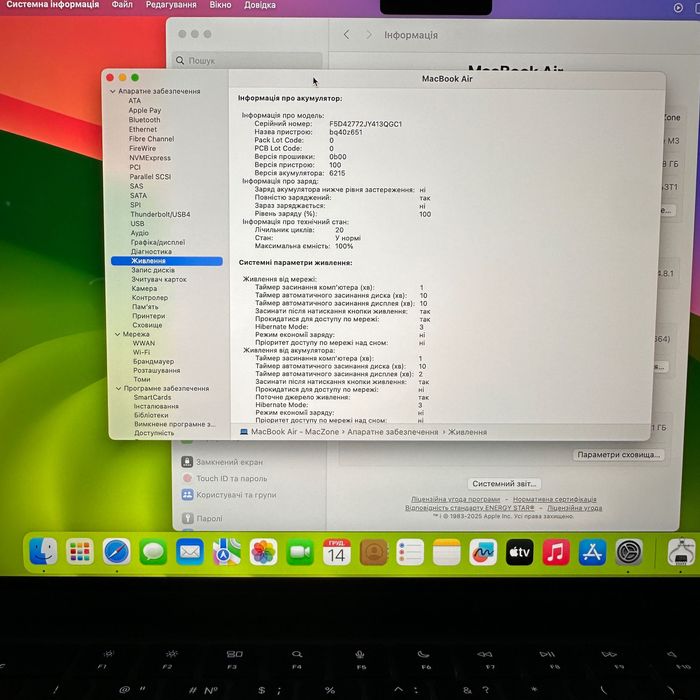Select Діагностика in sidebar
Screen dimensions: 700x700
pos(151,251)
